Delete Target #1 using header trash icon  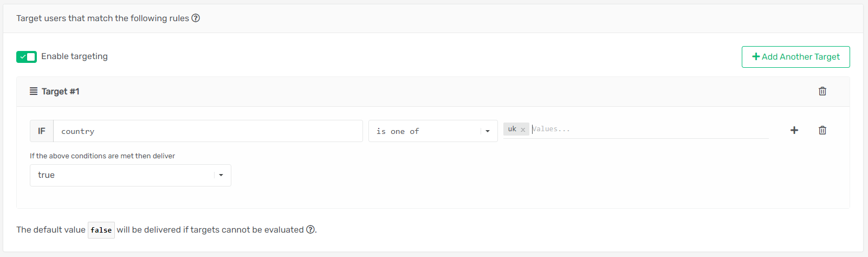[x=822, y=91]
